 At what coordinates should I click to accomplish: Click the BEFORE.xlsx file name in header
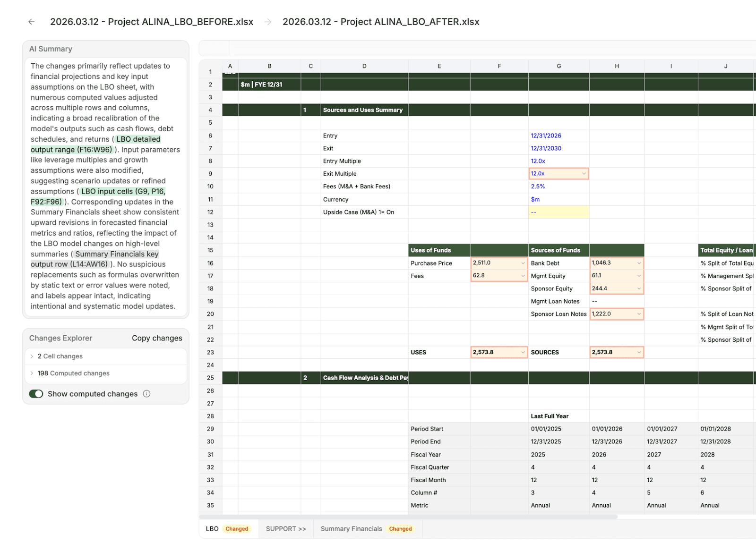click(152, 22)
